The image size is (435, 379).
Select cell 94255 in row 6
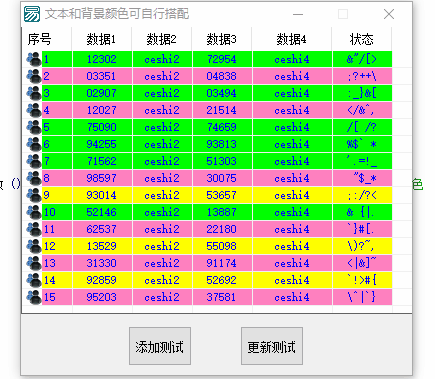[102, 144]
